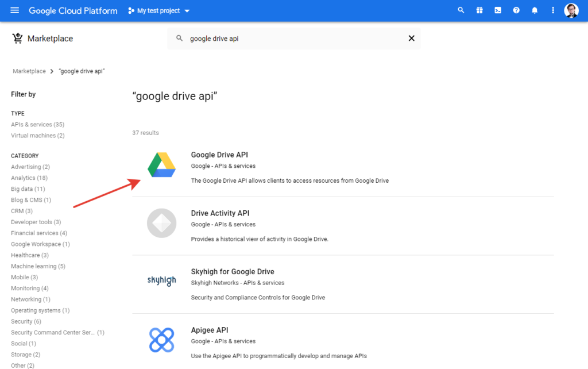Click the top bar search magnifier icon
The width and height of the screenshot is (588, 369).
click(461, 10)
